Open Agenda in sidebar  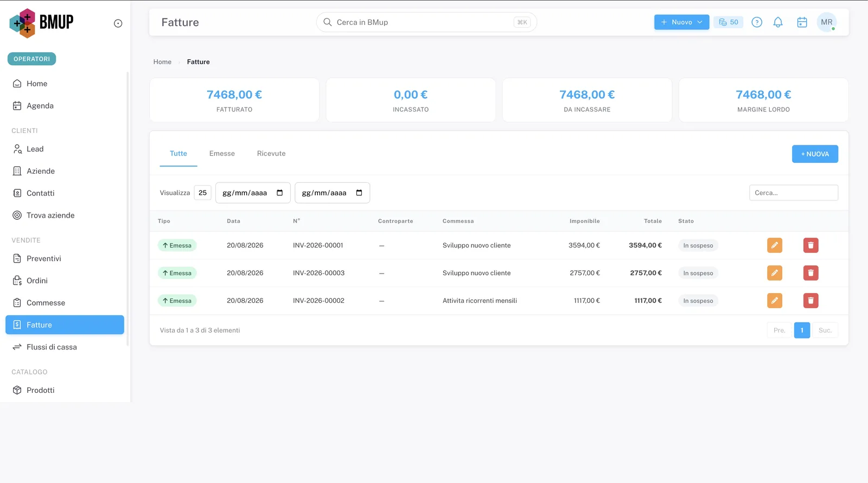pyautogui.click(x=65, y=106)
